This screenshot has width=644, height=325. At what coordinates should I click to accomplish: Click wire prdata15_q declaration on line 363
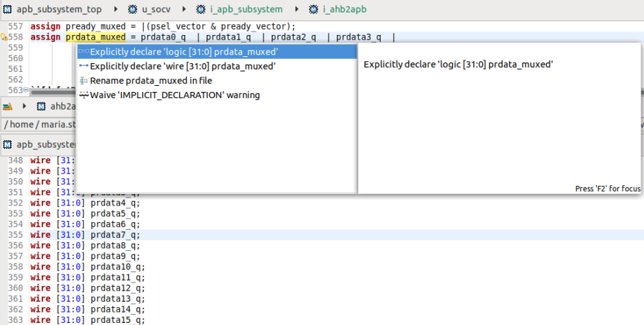(88, 320)
